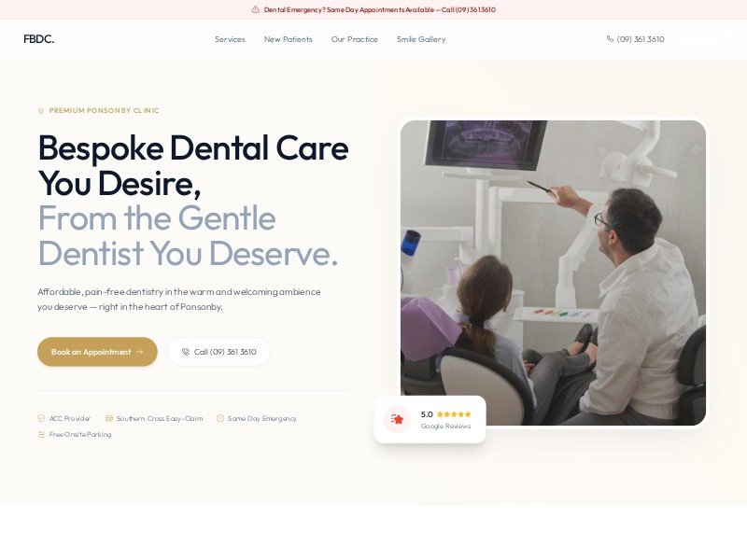Viewport: 747px width, 560px height.
Task: Open the New Patients menu item
Action: (289, 39)
